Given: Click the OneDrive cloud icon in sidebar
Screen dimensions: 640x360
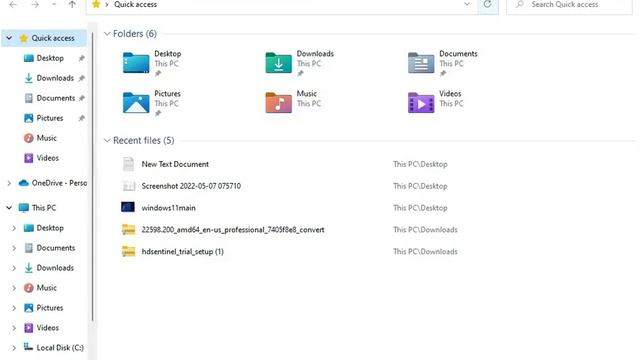Looking at the screenshot, I should click(x=24, y=183).
